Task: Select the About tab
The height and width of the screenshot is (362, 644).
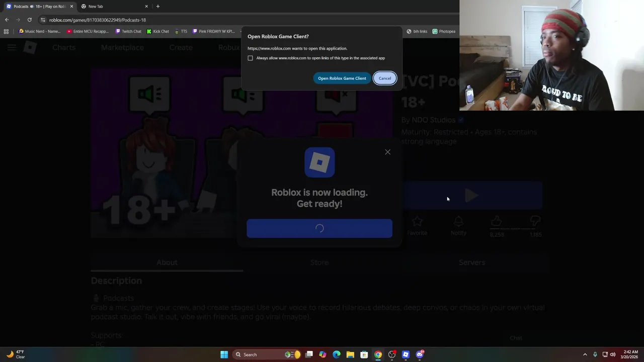Action: (167, 262)
